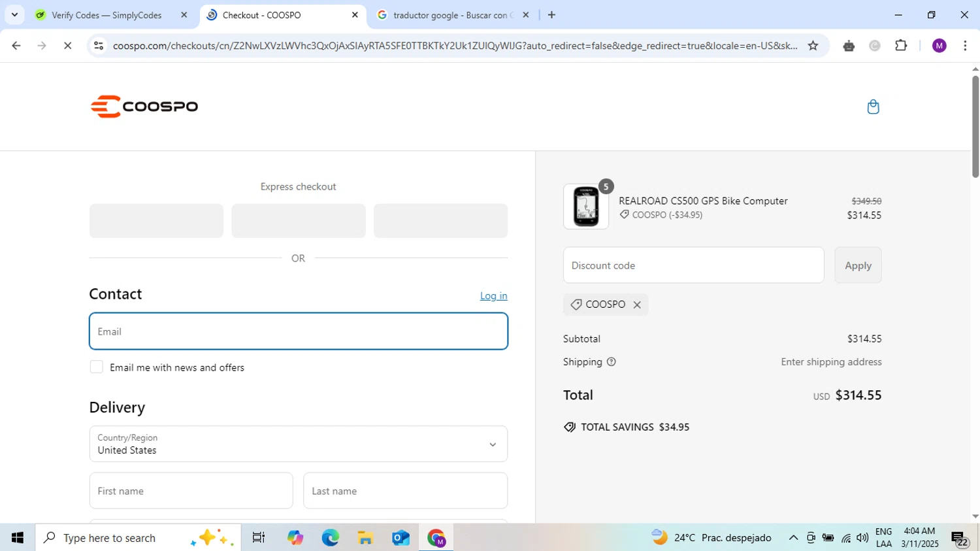Click the Apply discount button
Image resolution: width=980 pixels, height=551 pixels.
(x=858, y=265)
